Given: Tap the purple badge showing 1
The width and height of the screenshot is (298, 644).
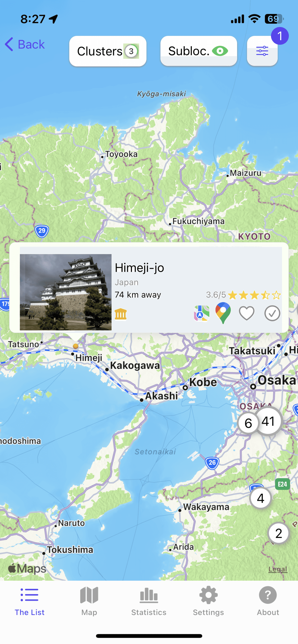Looking at the screenshot, I should [x=280, y=36].
